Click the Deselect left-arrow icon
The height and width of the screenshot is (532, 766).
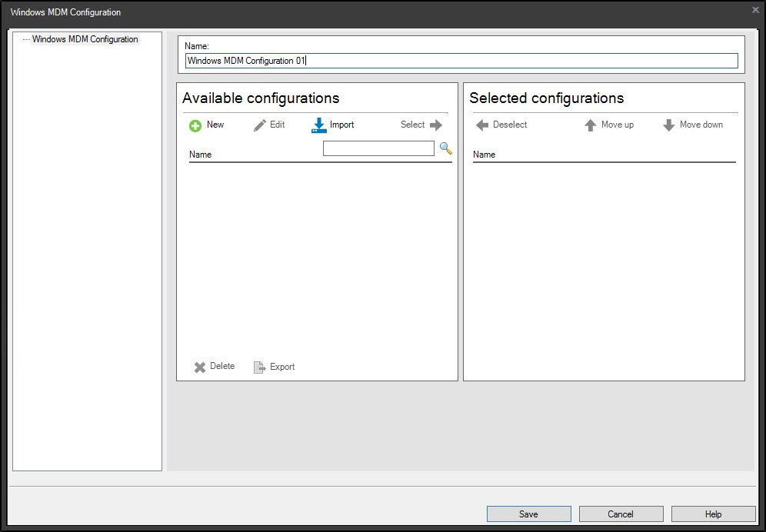coord(482,125)
